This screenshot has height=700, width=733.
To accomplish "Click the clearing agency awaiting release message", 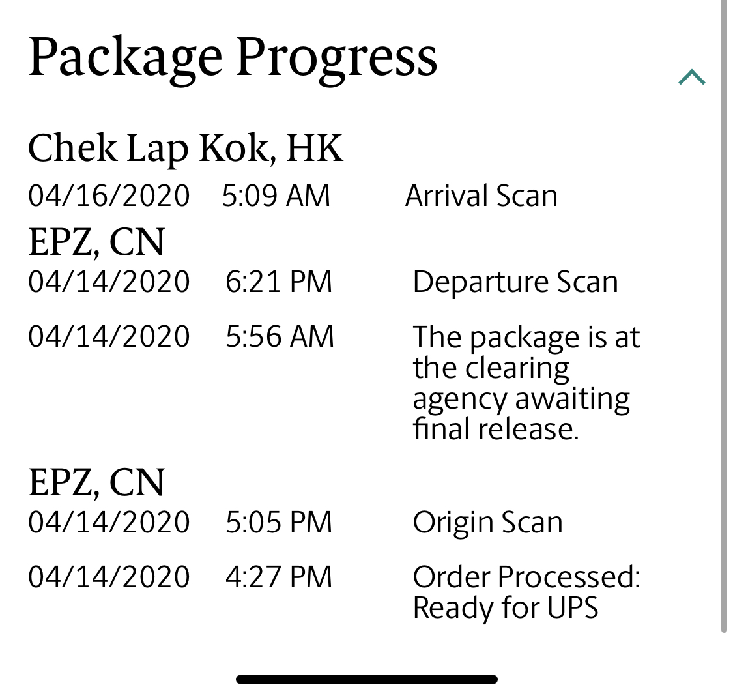I will 526,383.
